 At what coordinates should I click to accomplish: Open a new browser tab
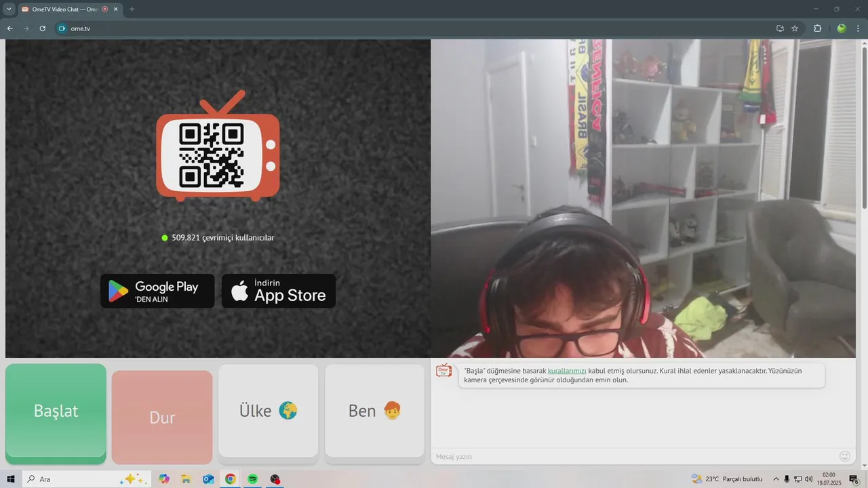[x=132, y=9]
